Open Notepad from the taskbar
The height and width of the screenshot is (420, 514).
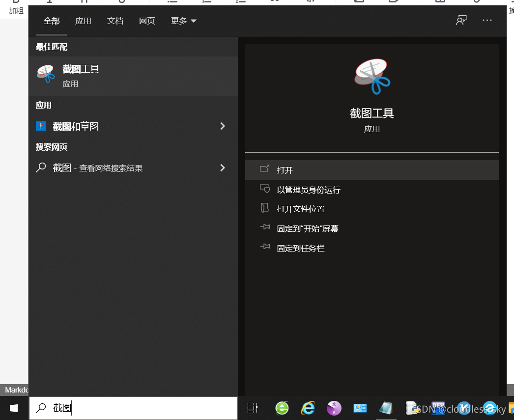386,408
